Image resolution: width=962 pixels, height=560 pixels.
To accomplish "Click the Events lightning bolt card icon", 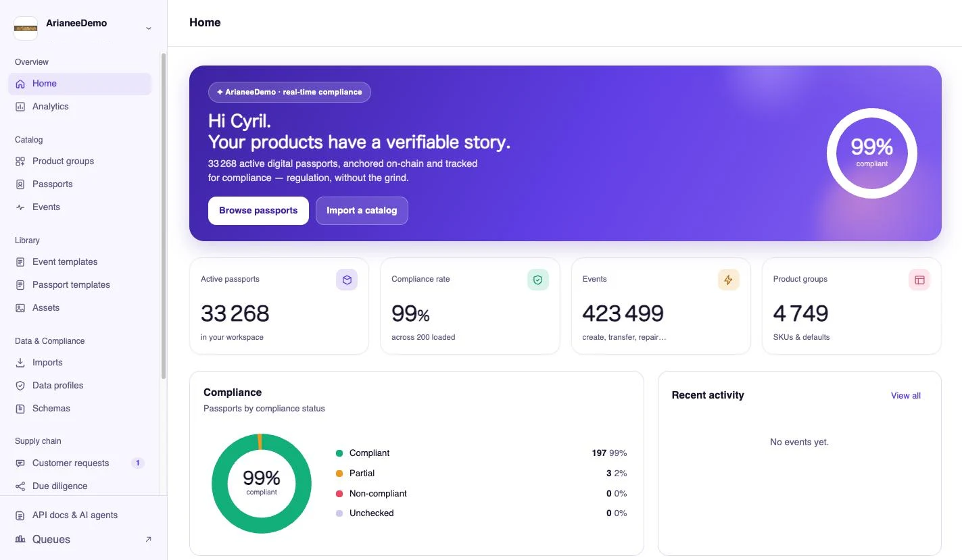I will pyautogui.click(x=729, y=280).
